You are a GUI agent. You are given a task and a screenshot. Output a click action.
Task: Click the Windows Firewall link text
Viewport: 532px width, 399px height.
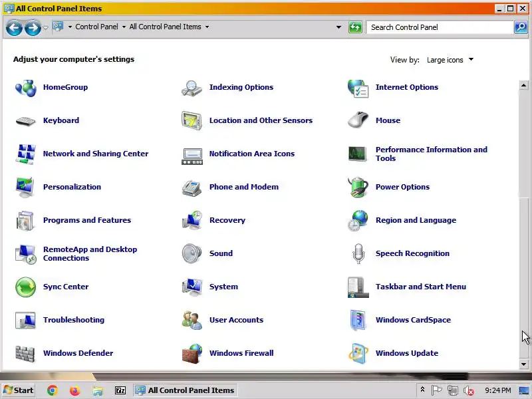pos(241,353)
